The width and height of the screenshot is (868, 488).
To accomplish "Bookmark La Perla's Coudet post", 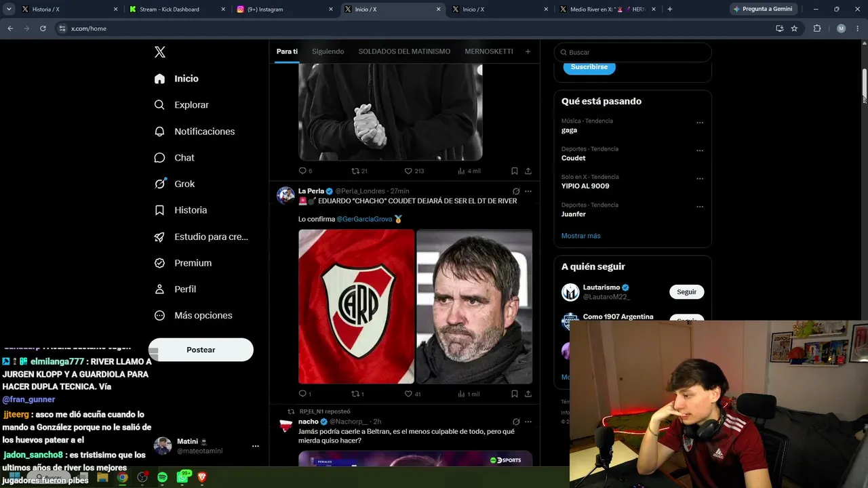I will click(515, 394).
